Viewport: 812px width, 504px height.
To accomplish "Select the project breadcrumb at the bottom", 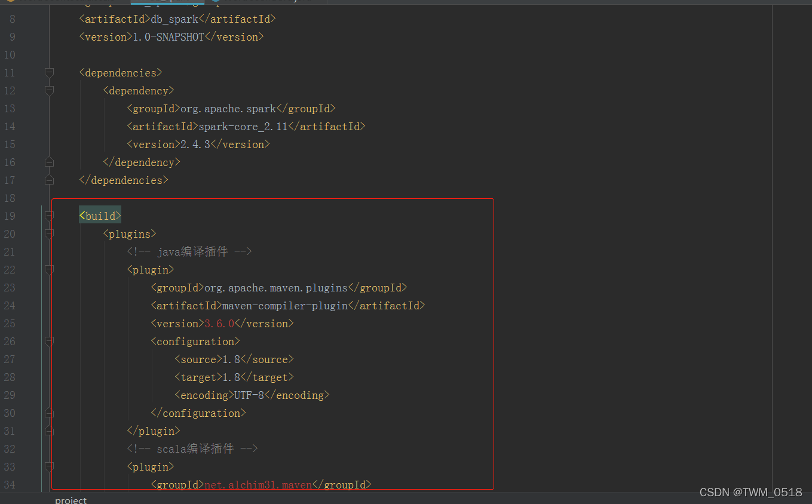I will [x=70, y=499].
